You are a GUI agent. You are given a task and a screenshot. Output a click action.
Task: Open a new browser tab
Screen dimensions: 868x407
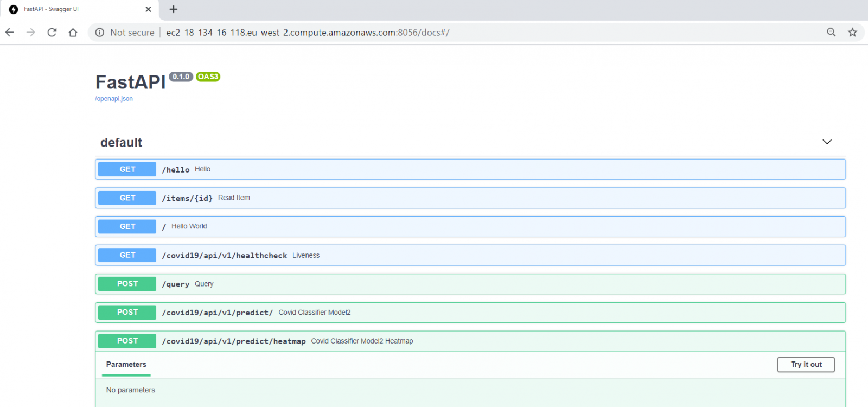(174, 9)
